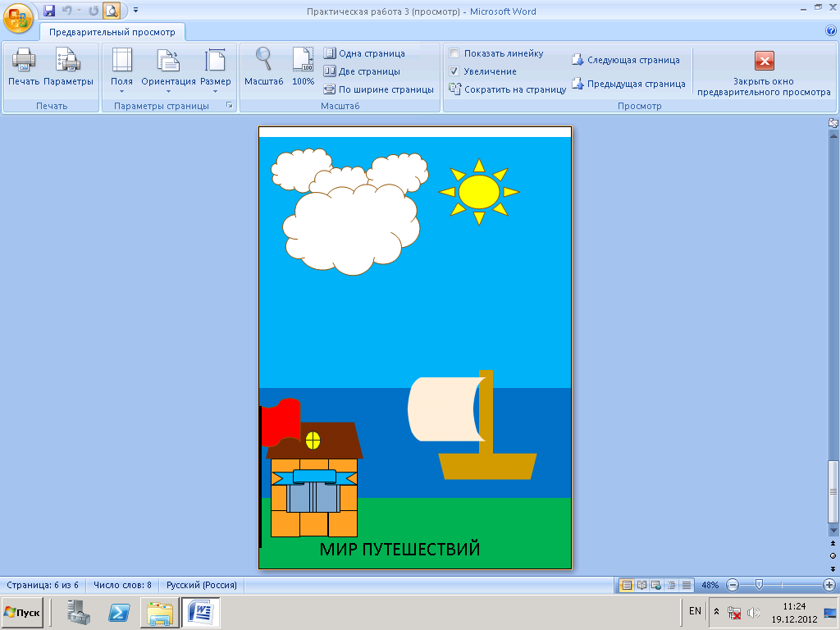Image resolution: width=840 pixels, height=630 pixels.
Task: Select the Предварительный просмотр tab
Action: [x=112, y=32]
